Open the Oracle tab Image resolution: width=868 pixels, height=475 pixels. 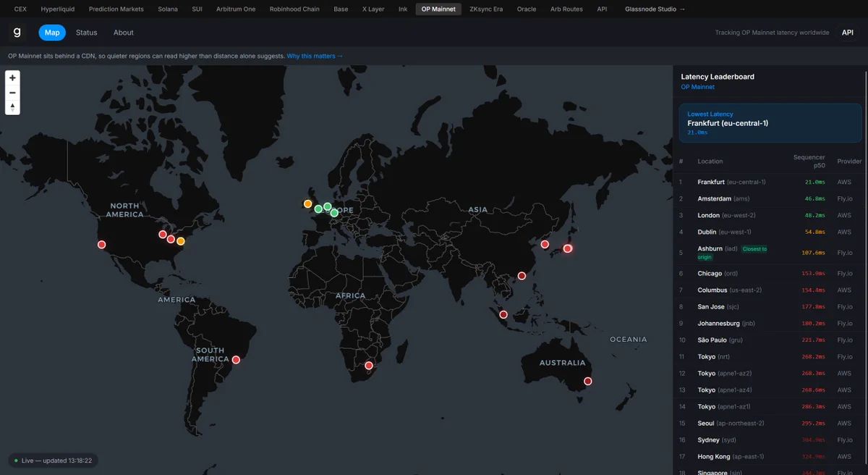pos(527,9)
